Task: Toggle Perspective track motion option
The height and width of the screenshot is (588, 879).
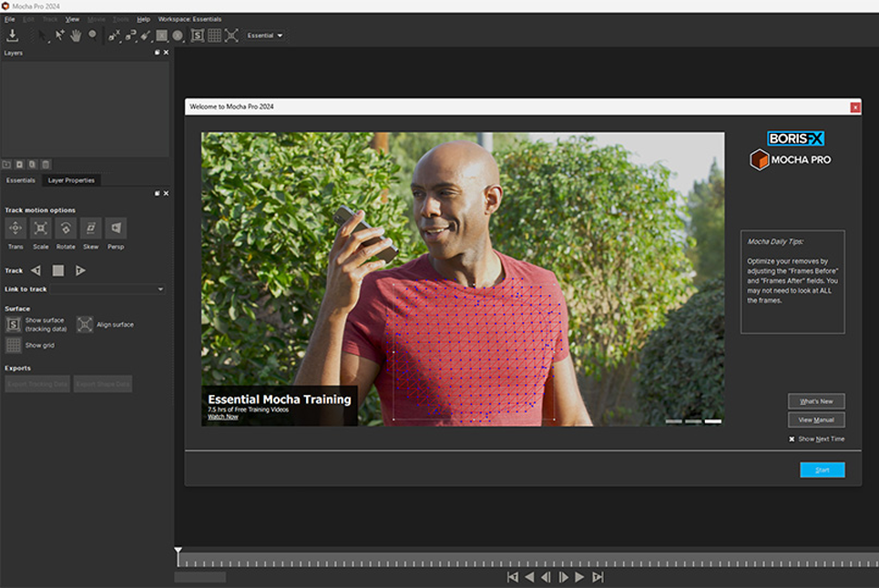Action: [x=116, y=228]
